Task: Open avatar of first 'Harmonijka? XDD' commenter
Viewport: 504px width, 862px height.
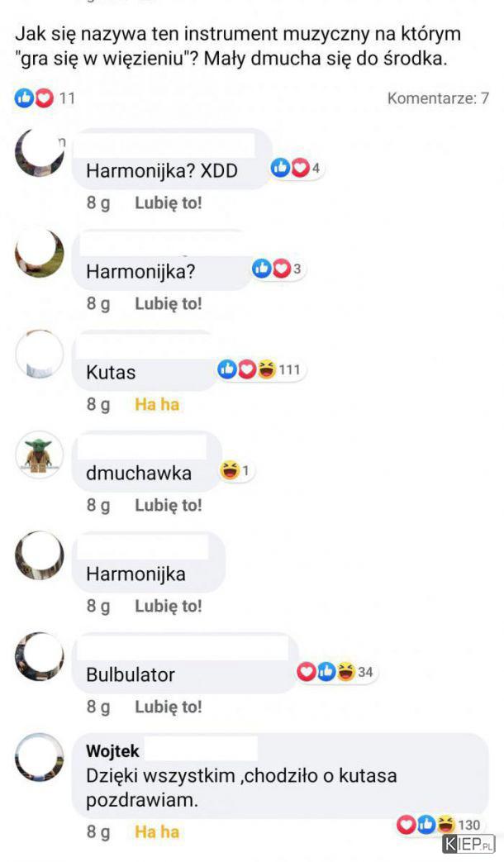Action: pyautogui.click(x=39, y=152)
